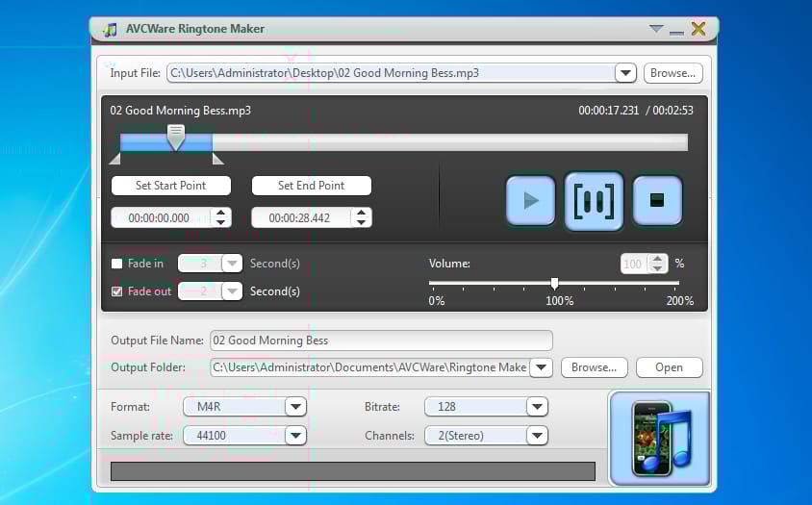Click the blue selected clip region on timeline

pos(166,142)
